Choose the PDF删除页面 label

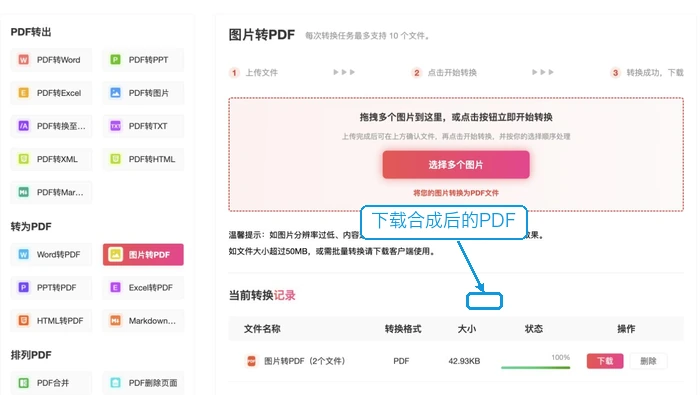[x=153, y=383]
